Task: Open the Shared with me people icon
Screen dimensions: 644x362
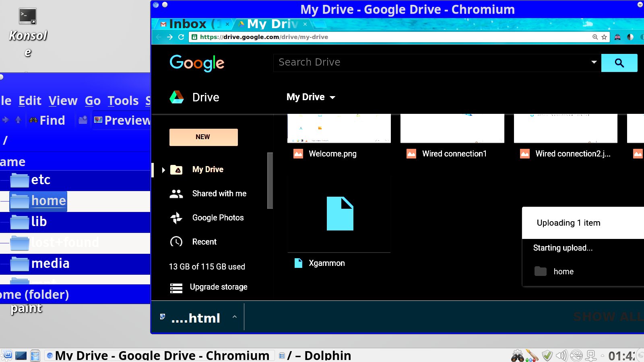Action: click(176, 194)
